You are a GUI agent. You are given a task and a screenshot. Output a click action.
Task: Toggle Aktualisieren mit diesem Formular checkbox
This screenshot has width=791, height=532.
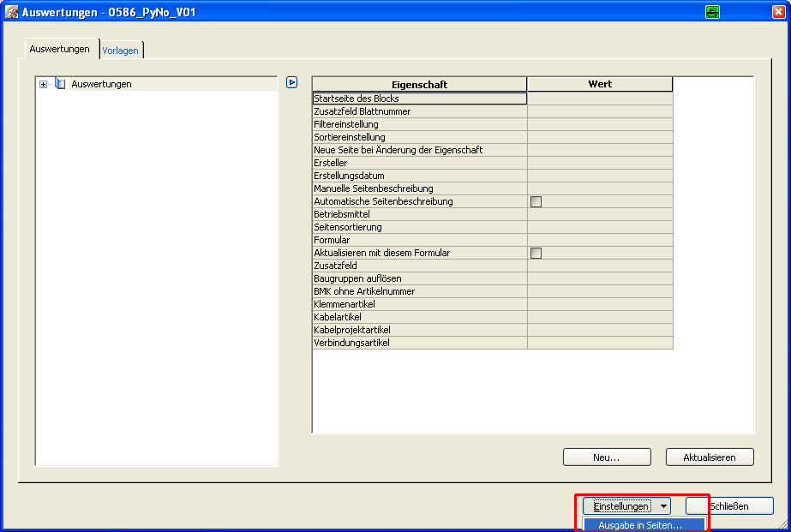pyautogui.click(x=536, y=253)
